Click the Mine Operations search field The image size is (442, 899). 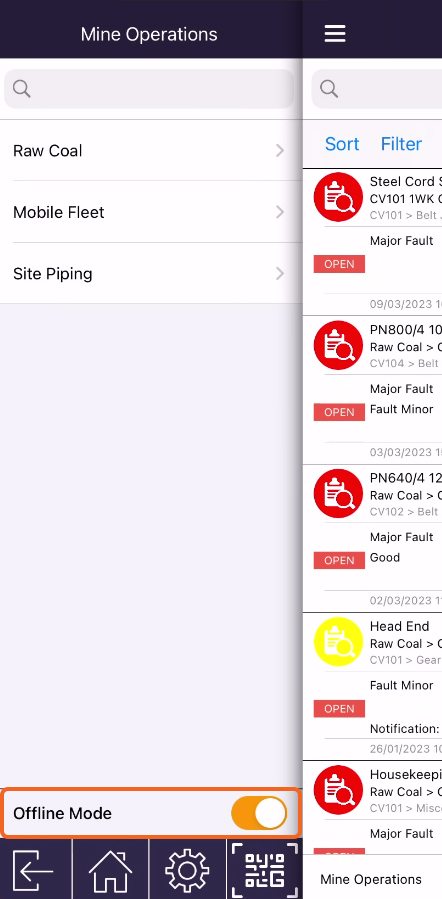149,89
